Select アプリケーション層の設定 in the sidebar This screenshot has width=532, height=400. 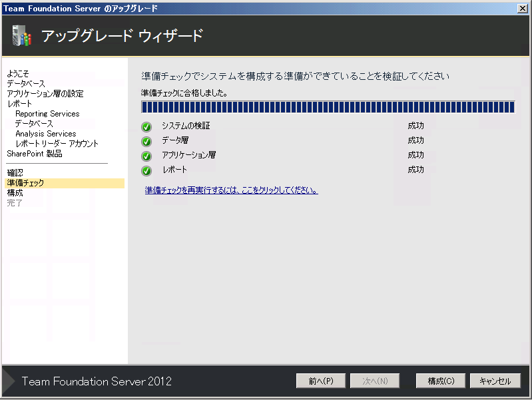[x=45, y=94]
